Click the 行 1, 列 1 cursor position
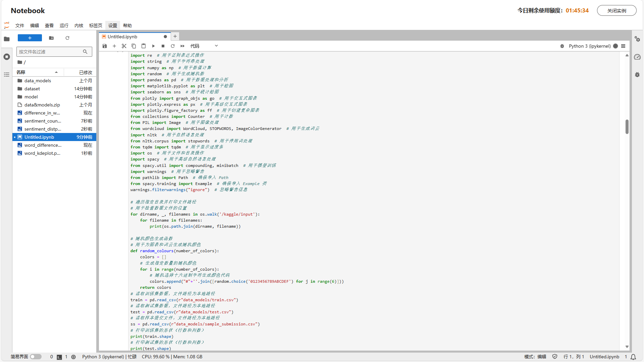Viewport: 644px width, 362px height. click(574, 357)
